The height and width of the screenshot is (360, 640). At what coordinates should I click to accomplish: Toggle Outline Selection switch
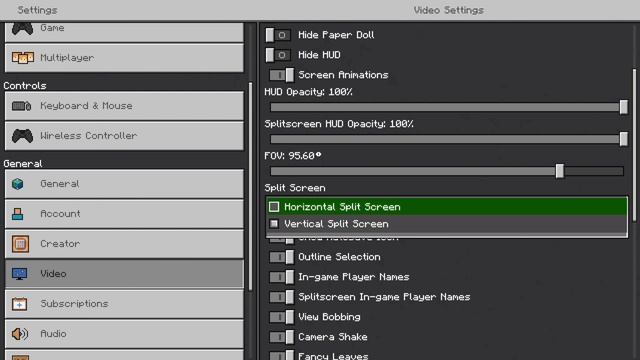[281, 257]
